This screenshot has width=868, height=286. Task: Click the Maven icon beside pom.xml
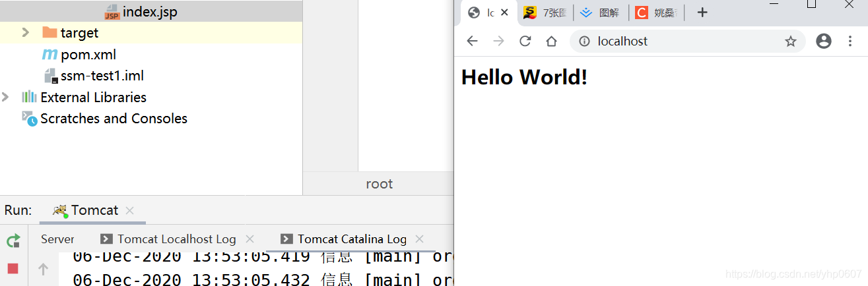click(x=50, y=54)
